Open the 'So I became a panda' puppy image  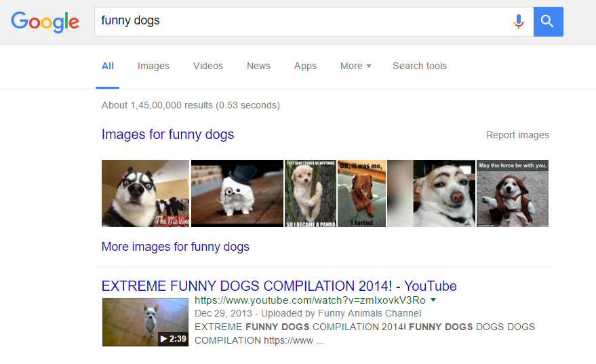311,193
